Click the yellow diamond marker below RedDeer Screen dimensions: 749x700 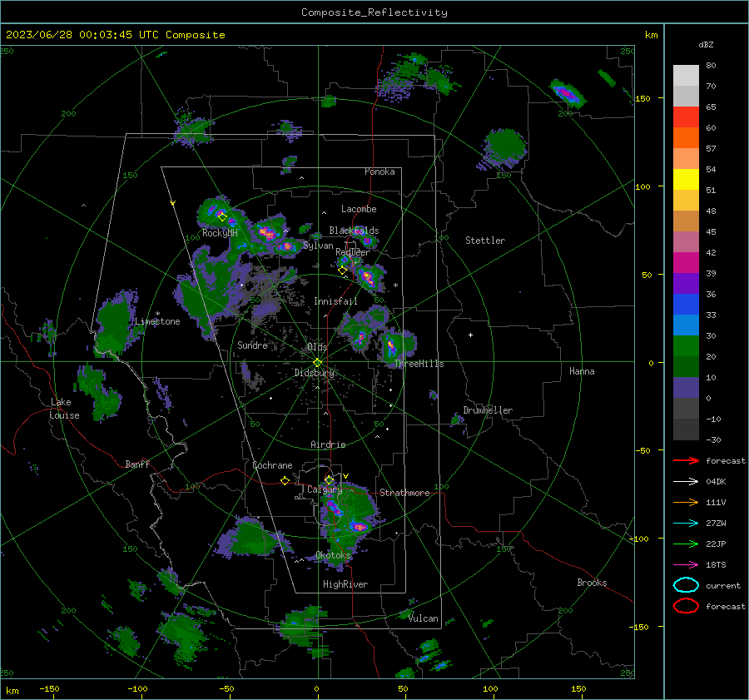point(342,271)
